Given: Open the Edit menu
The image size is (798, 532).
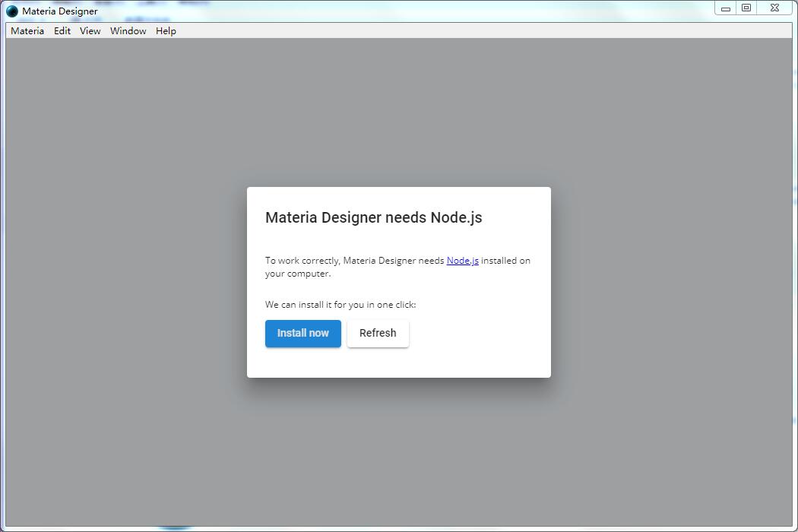Looking at the screenshot, I should coord(62,31).
